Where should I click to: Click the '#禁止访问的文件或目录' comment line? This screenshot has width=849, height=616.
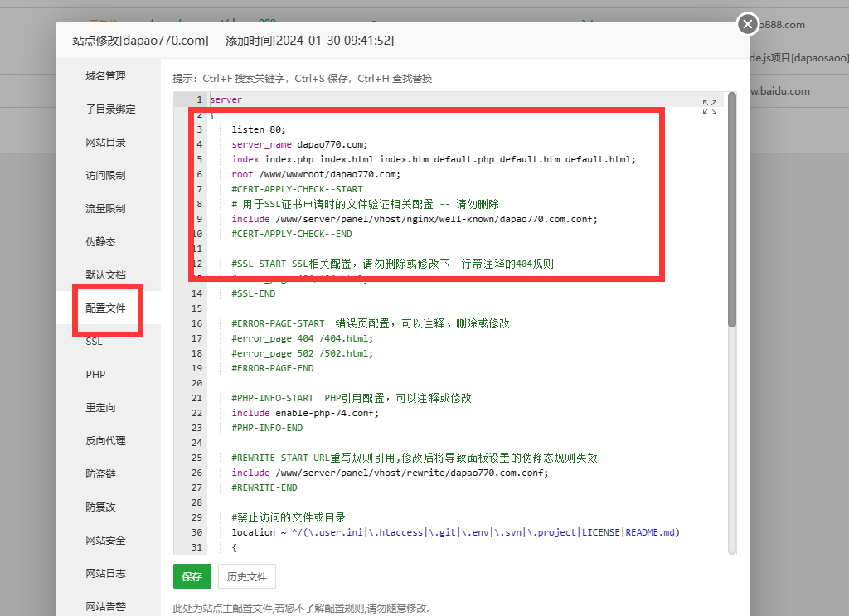tap(288, 517)
